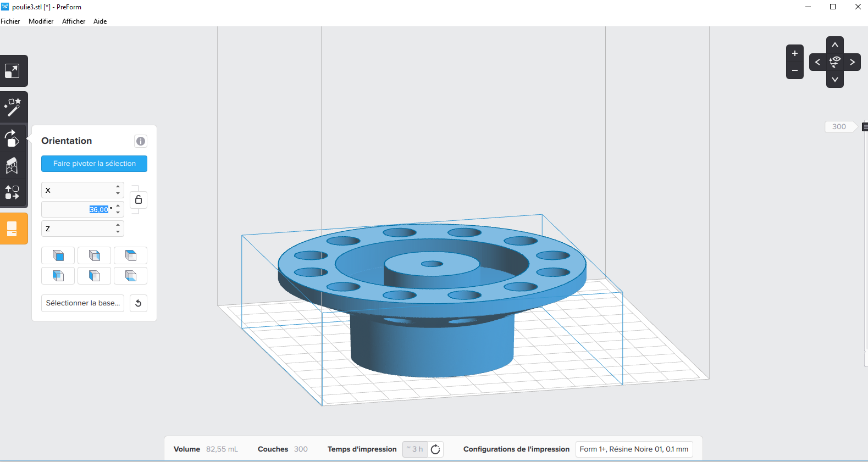Viewport: 868px width, 462px height.
Task: Minimize the PreForm window
Action: click(808, 7)
